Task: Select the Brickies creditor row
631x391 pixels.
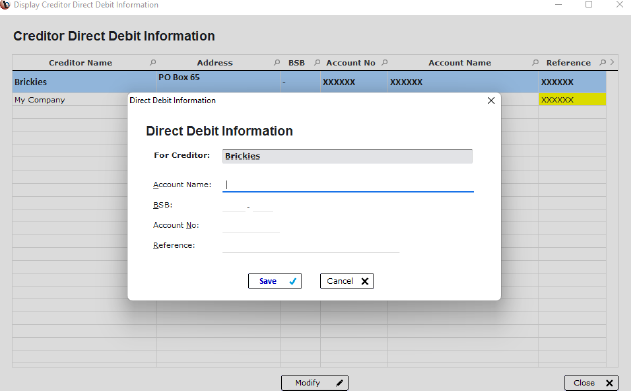Action: click(309, 82)
